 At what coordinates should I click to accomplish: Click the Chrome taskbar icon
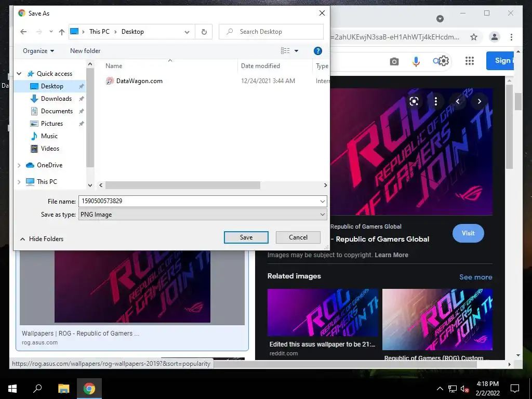(89, 389)
